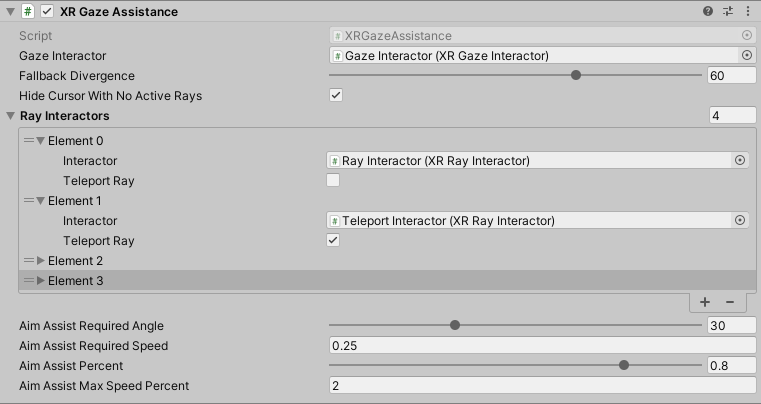Viewport: 761px width, 404px height.
Task: Click the Aim Assist Required Speed field
Action: pyautogui.click(x=542, y=346)
